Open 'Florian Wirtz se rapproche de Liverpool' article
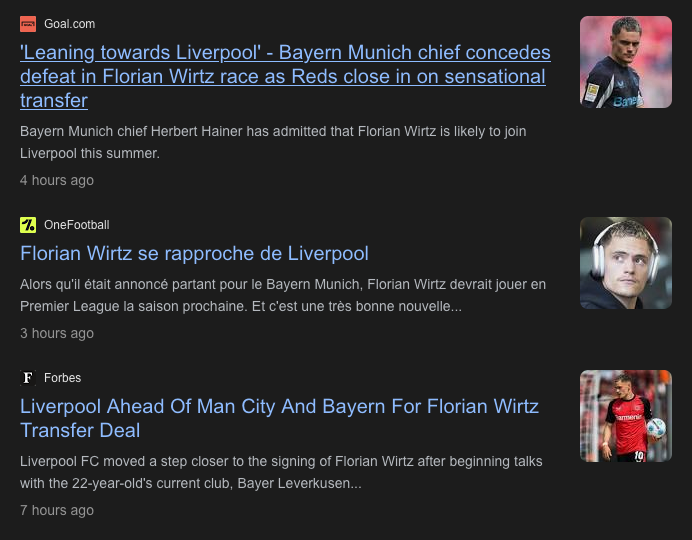 (x=194, y=254)
